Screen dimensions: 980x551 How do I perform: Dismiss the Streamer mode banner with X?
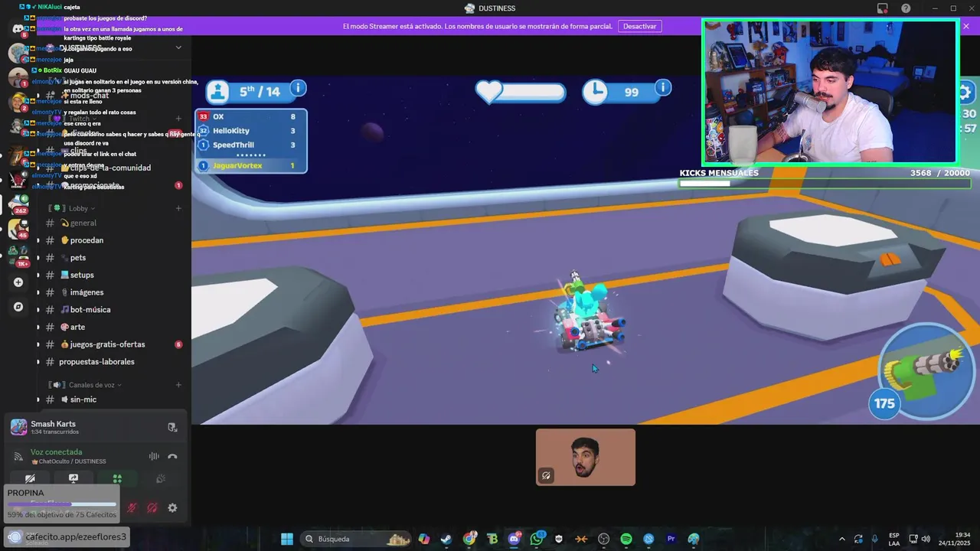(966, 26)
